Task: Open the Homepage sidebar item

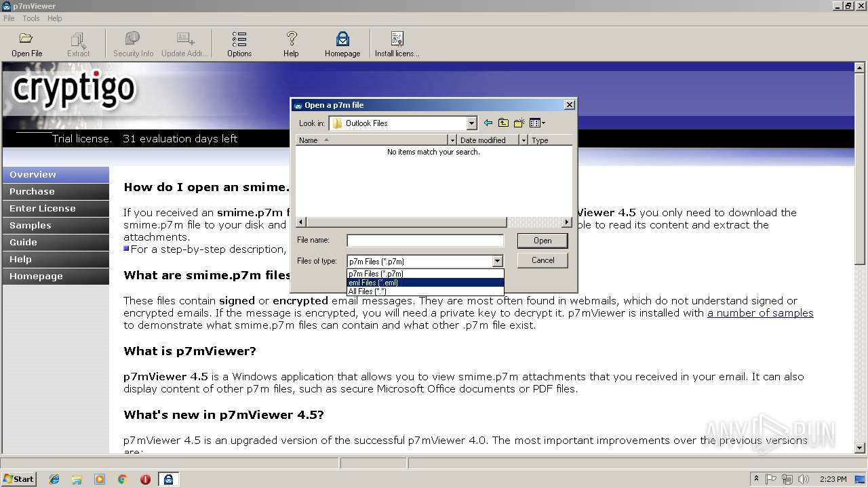Action: point(56,276)
